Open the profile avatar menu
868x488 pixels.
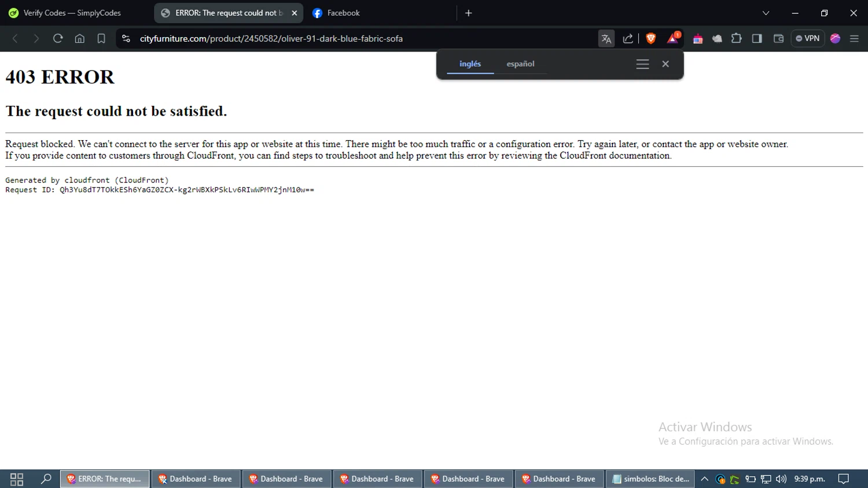pos(835,39)
